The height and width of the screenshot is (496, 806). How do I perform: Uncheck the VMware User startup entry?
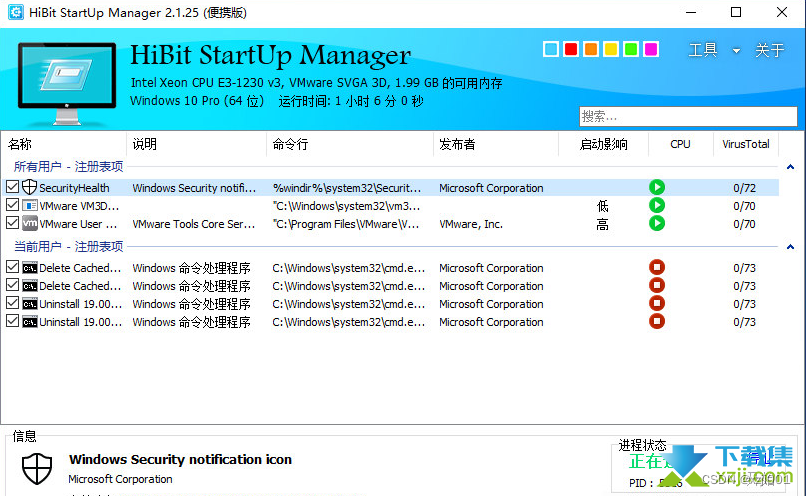pos(12,223)
